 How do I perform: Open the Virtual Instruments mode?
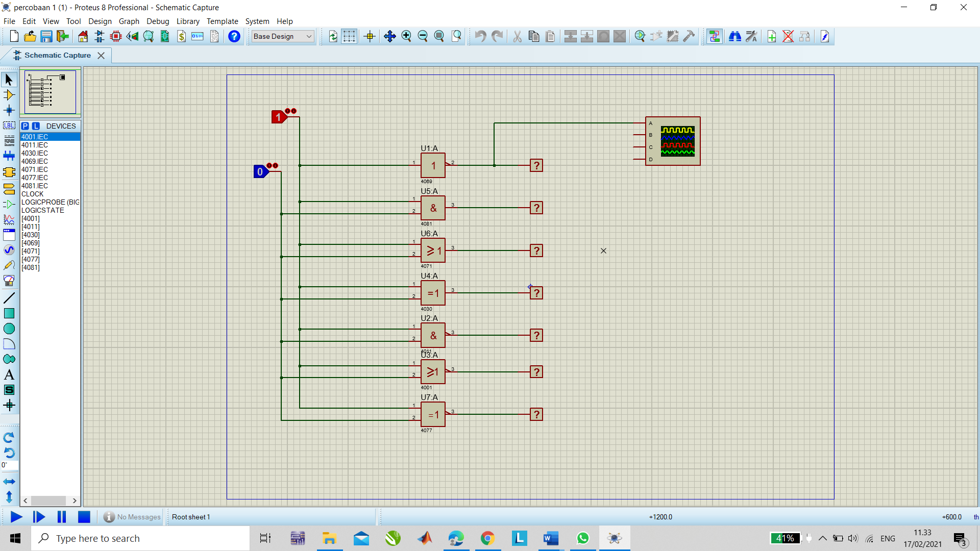click(9, 281)
